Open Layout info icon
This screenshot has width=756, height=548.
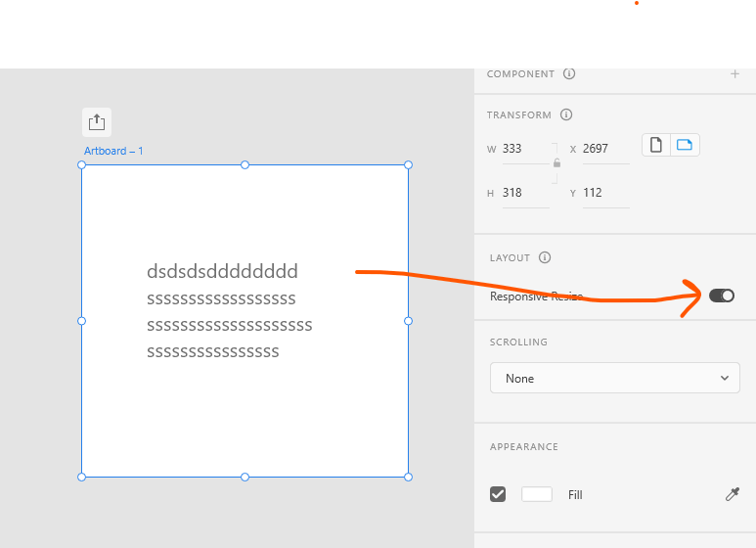click(545, 257)
